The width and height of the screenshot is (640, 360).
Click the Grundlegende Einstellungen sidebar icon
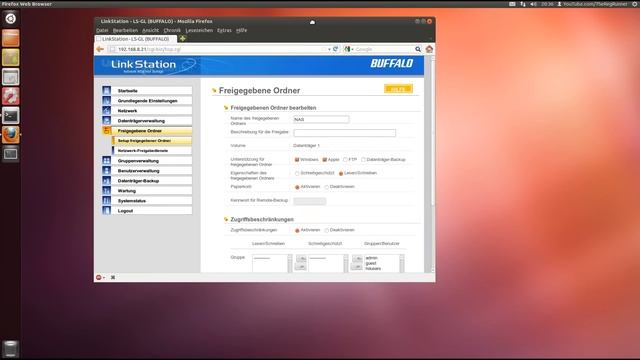[107, 100]
